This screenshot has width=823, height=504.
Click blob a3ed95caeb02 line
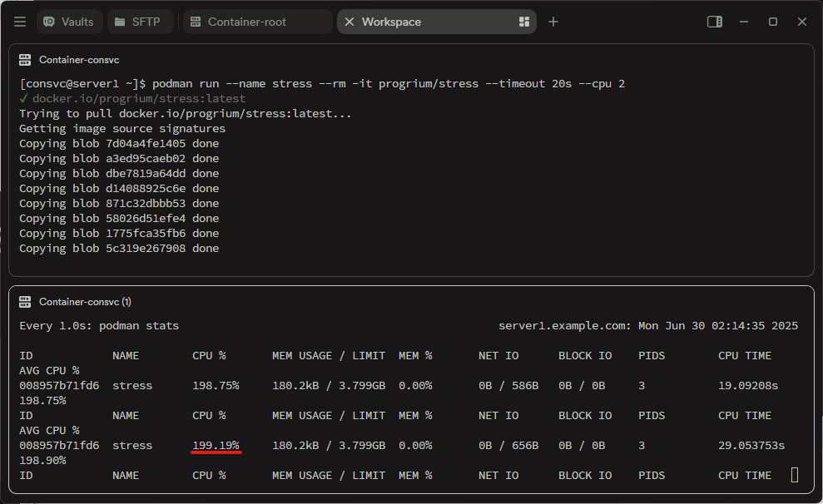(x=119, y=158)
